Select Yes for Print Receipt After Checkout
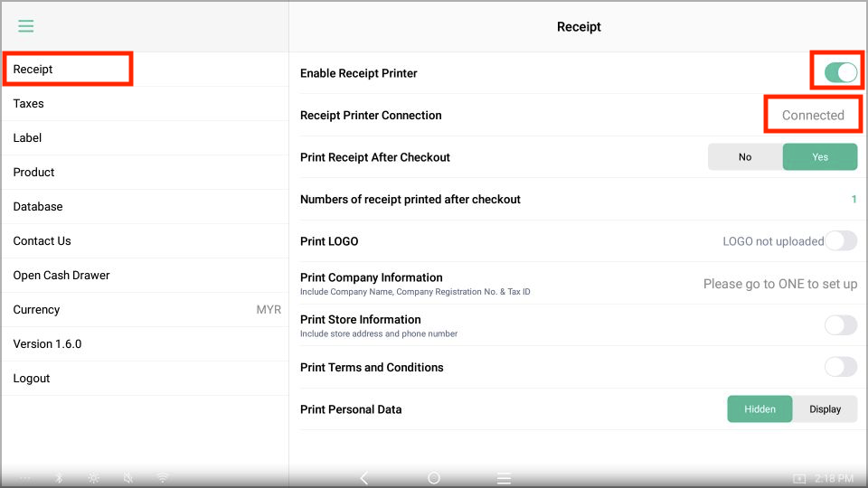This screenshot has width=868, height=488. pos(820,157)
